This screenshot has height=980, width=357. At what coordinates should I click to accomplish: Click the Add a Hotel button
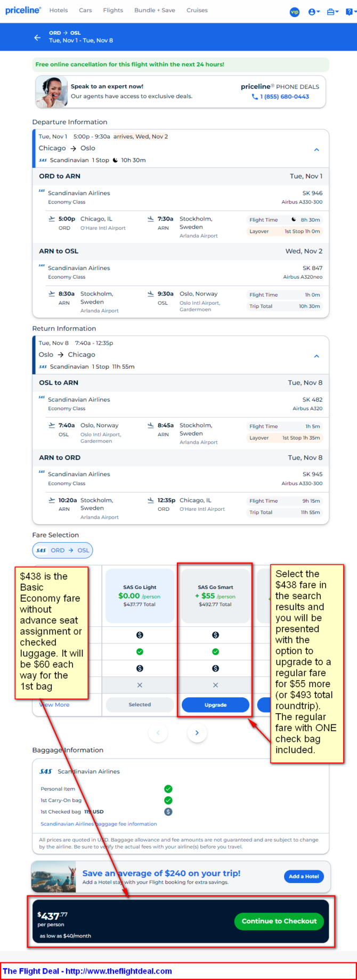pos(304,876)
